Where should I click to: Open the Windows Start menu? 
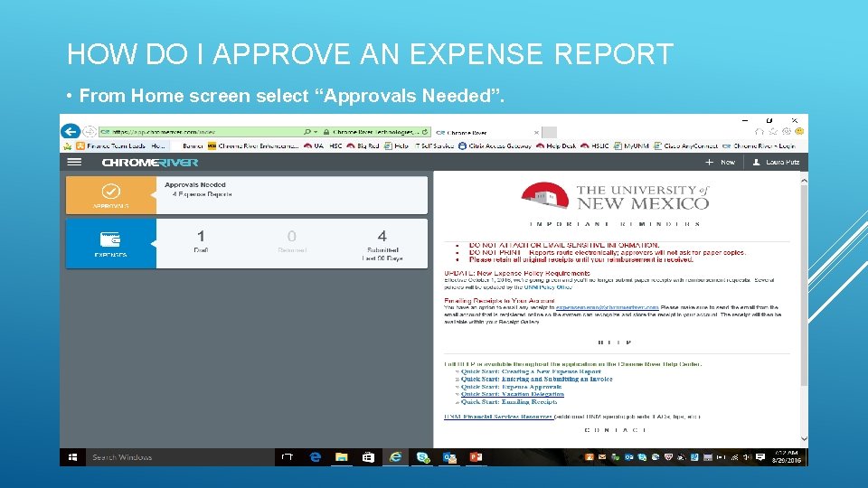click(x=72, y=457)
